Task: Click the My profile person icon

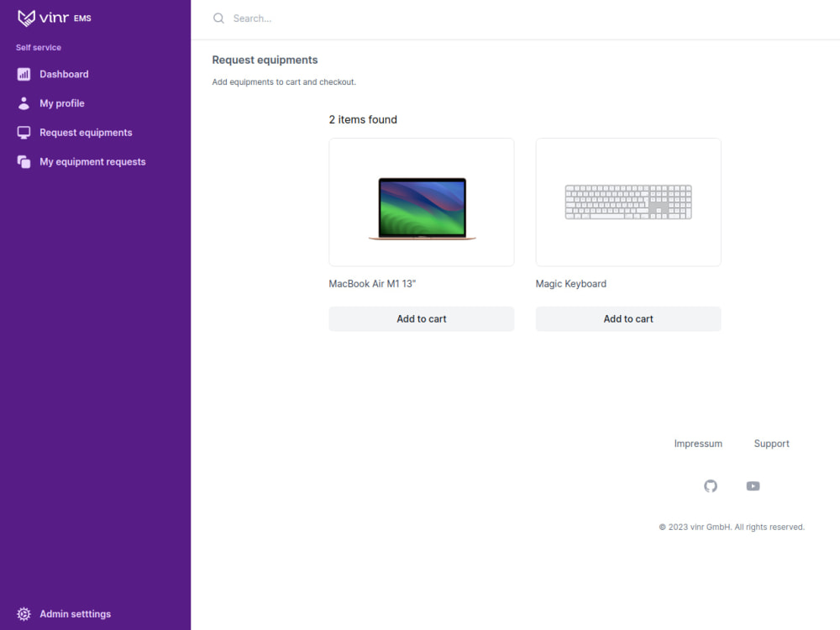Action: [x=24, y=103]
